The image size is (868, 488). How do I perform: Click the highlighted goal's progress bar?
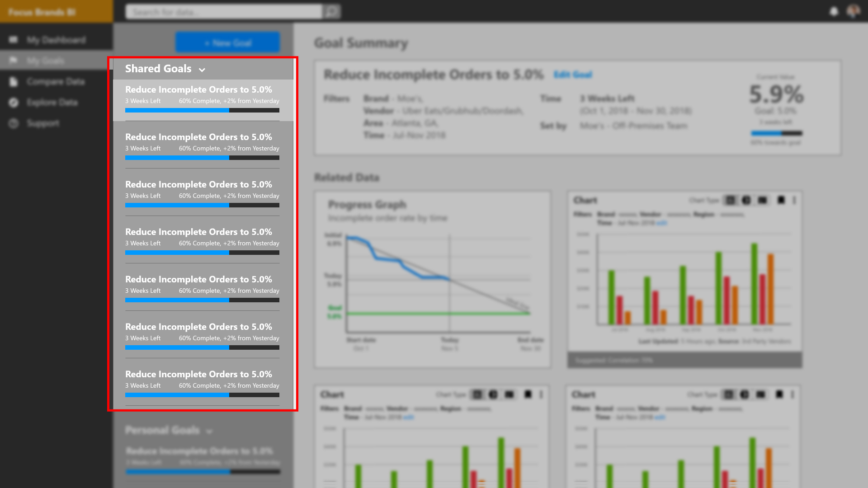pyautogui.click(x=202, y=110)
